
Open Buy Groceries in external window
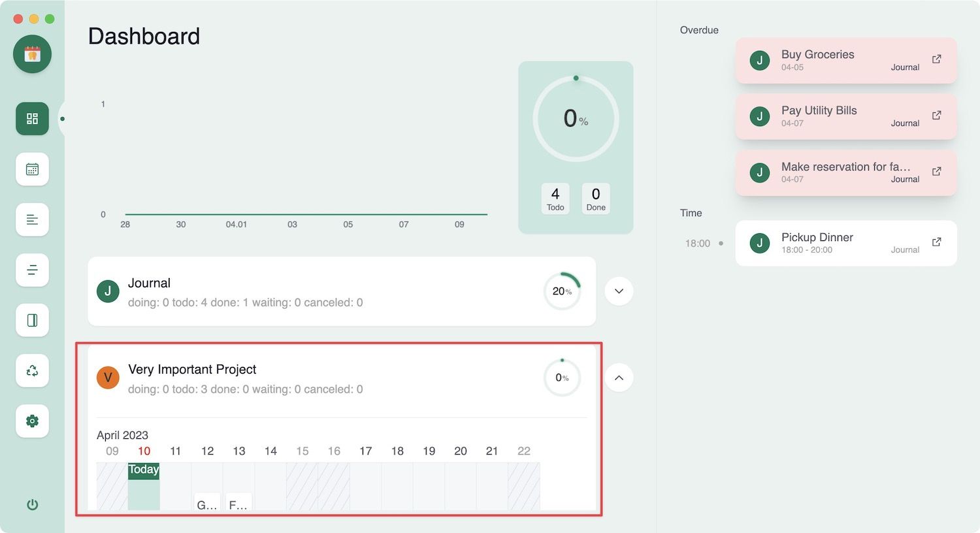click(x=936, y=59)
